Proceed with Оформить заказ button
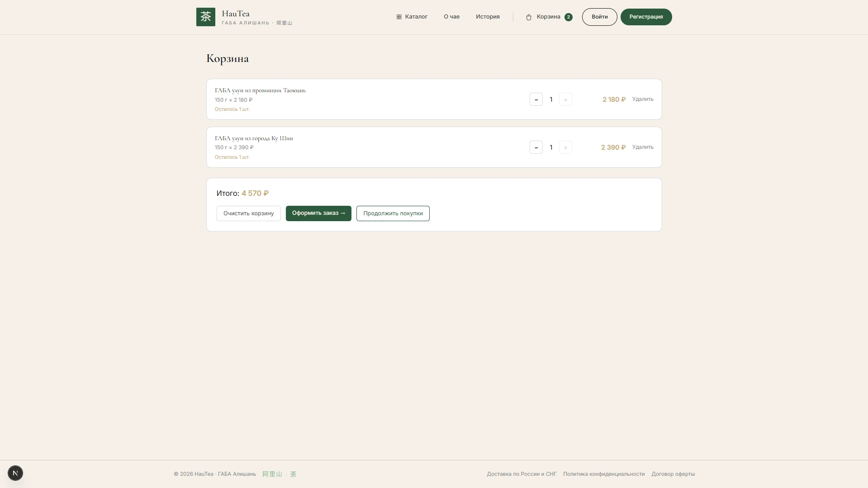 coord(318,213)
